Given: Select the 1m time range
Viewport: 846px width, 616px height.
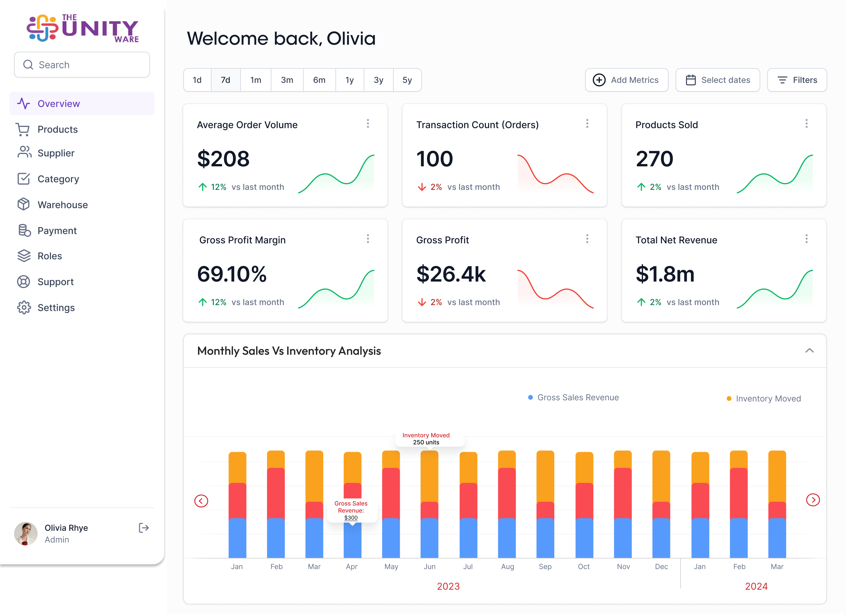Looking at the screenshot, I should [256, 80].
